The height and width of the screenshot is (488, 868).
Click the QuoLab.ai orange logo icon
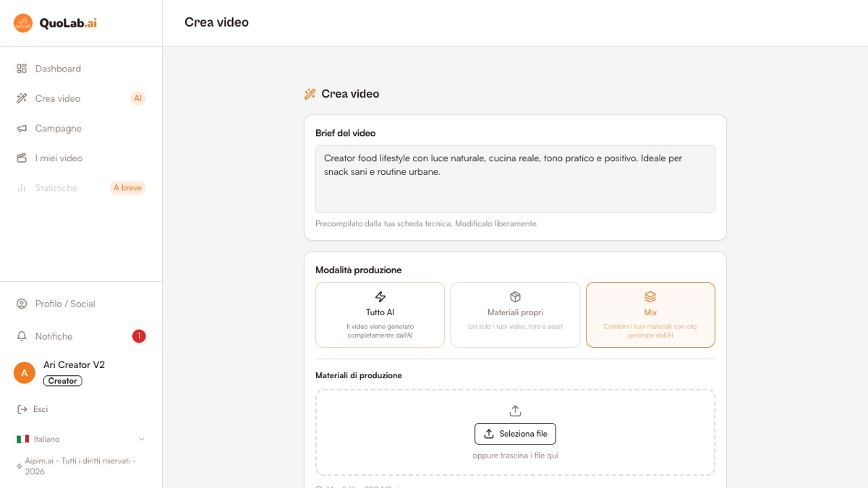[23, 23]
